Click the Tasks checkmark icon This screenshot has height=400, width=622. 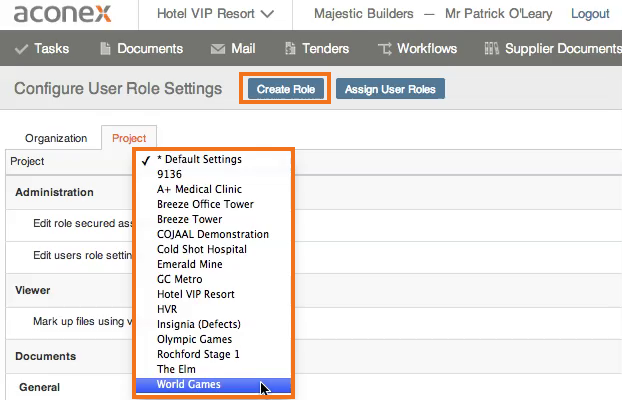coord(21,49)
